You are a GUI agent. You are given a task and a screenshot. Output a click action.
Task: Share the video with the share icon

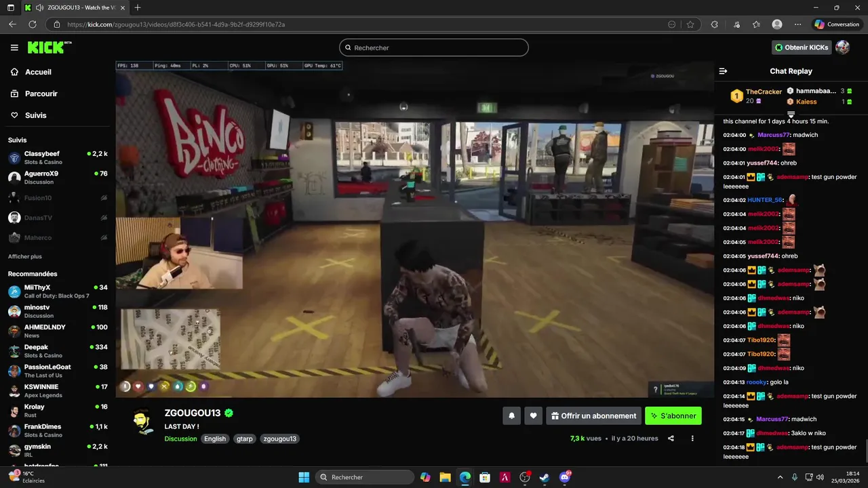pyautogui.click(x=671, y=439)
